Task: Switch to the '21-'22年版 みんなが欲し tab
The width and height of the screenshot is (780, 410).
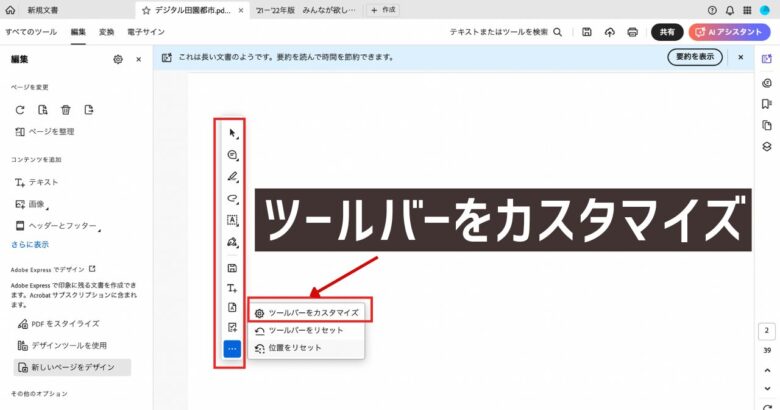Action: pyautogui.click(x=305, y=10)
